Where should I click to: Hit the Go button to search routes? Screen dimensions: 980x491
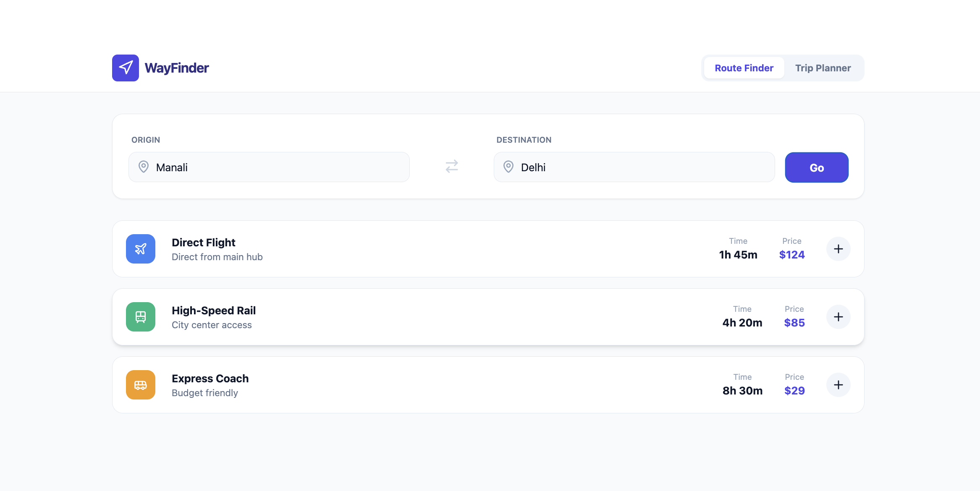click(x=817, y=167)
